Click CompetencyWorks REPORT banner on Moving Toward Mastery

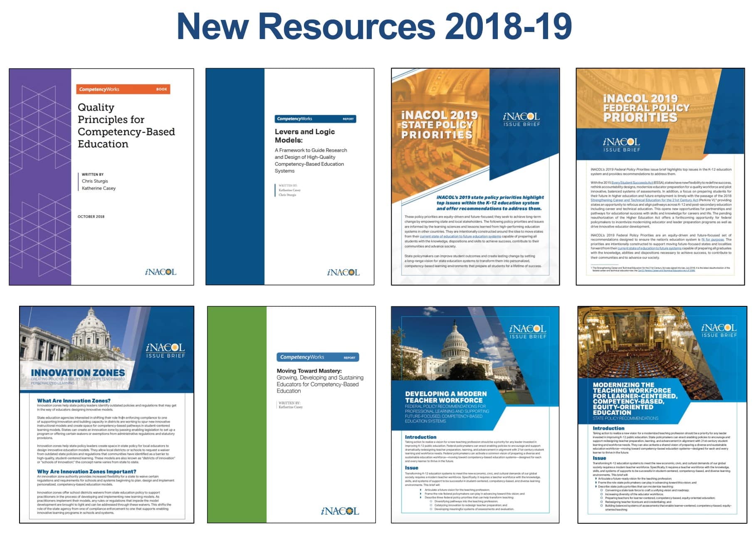click(318, 357)
